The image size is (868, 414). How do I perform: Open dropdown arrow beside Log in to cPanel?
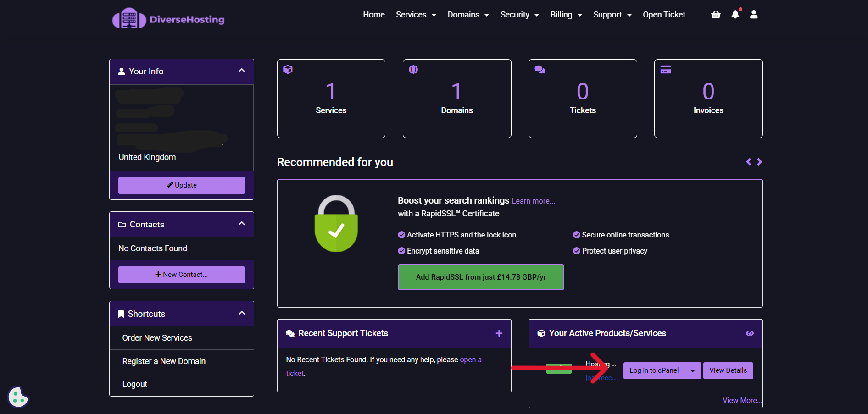(x=693, y=371)
